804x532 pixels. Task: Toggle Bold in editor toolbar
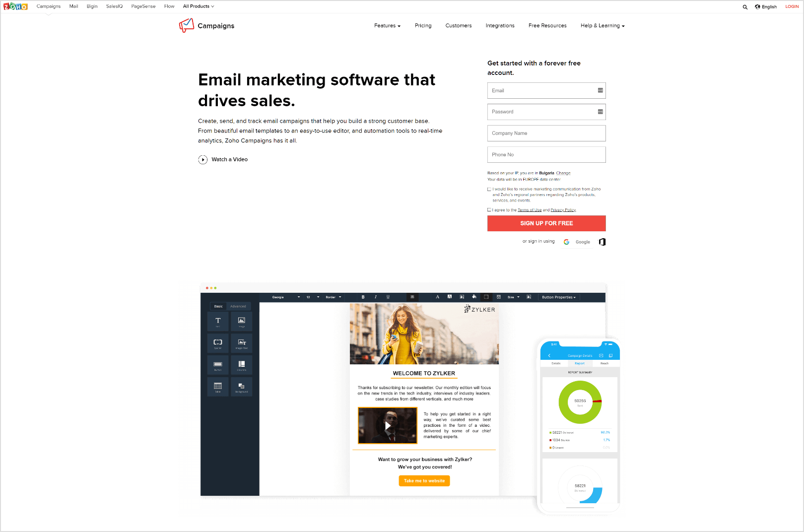(363, 297)
